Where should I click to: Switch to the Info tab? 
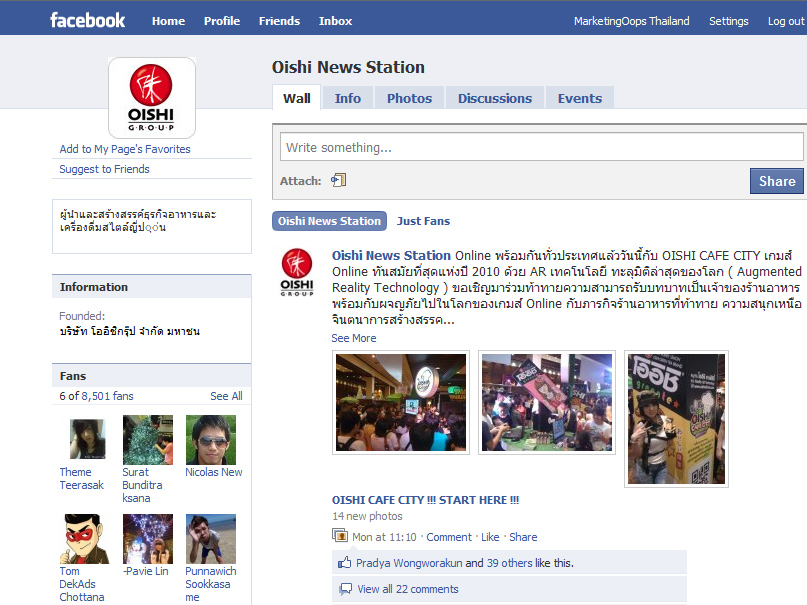point(347,98)
